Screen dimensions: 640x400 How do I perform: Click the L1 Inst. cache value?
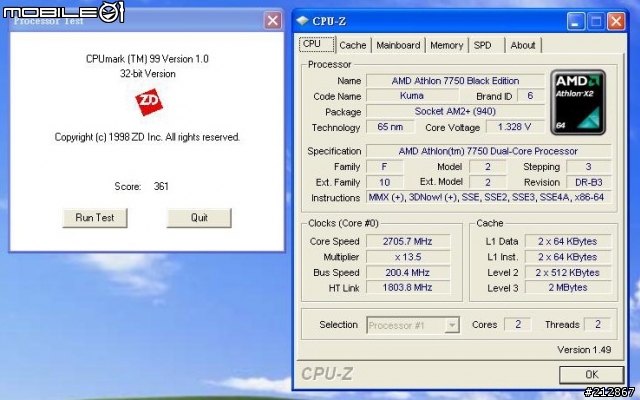tap(568, 257)
